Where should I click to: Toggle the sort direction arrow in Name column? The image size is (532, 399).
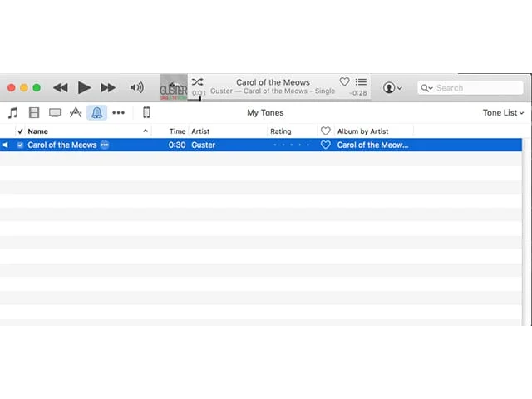coord(145,131)
